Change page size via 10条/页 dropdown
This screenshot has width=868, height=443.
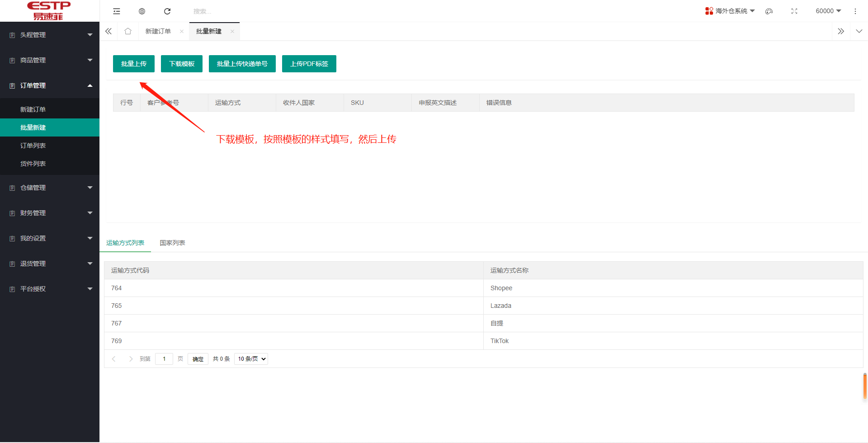(250, 358)
